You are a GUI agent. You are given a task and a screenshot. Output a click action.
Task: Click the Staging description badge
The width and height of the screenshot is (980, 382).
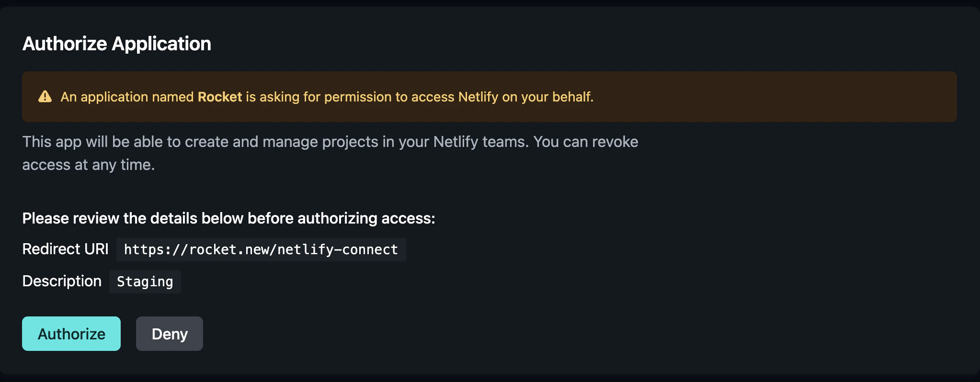(x=145, y=282)
